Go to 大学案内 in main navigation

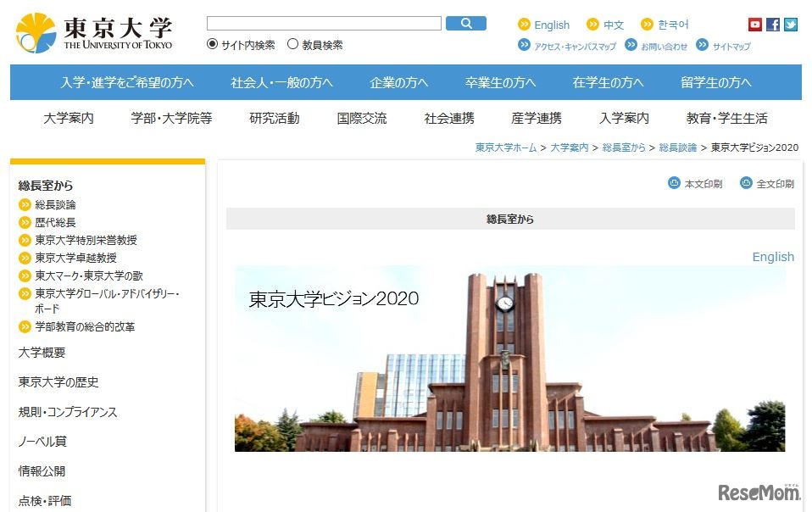[x=69, y=118]
